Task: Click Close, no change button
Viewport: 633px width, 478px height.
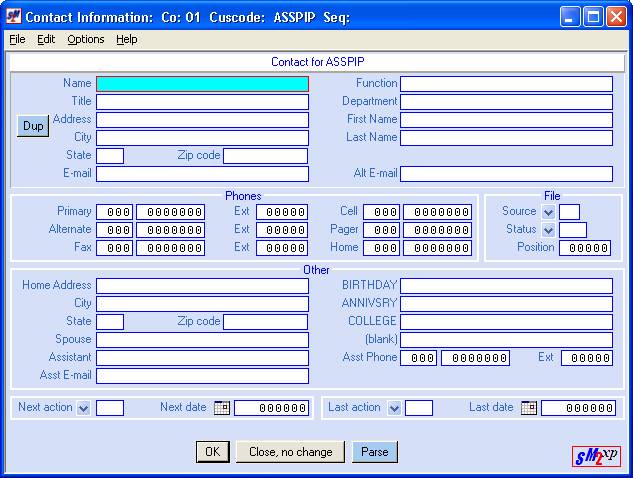Action: (x=291, y=451)
